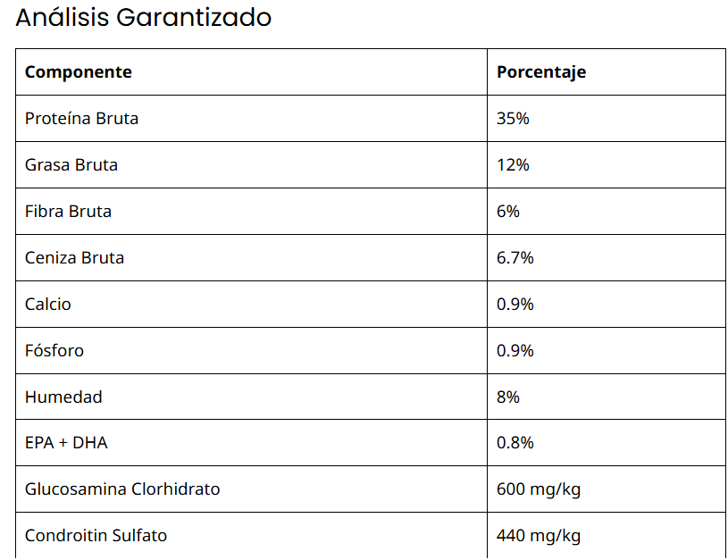The height and width of the screenshot is (560, 728).
Task: Click the Calcio component label
Action: [x=48, y=305]
